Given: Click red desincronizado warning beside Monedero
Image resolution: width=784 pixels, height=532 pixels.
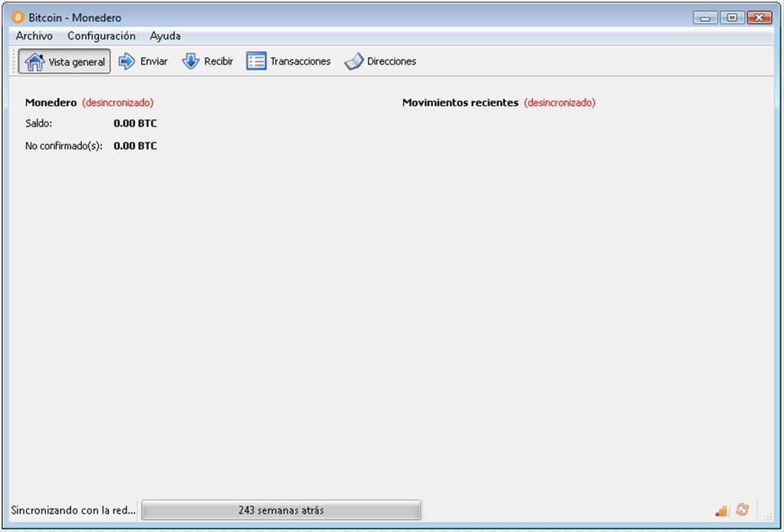Looking at the screenshot, I should click(118, 103).
